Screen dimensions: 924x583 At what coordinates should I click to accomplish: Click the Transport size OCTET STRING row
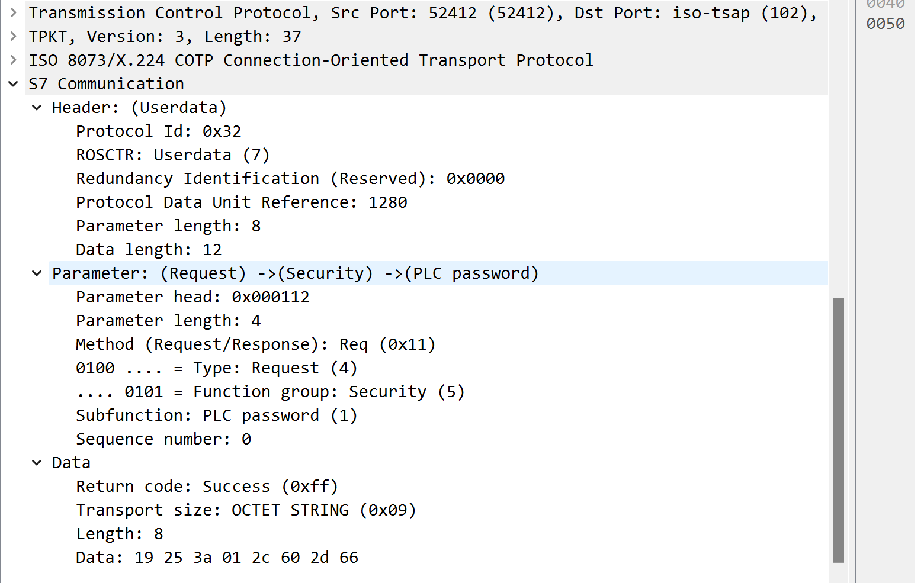(246, 510)
